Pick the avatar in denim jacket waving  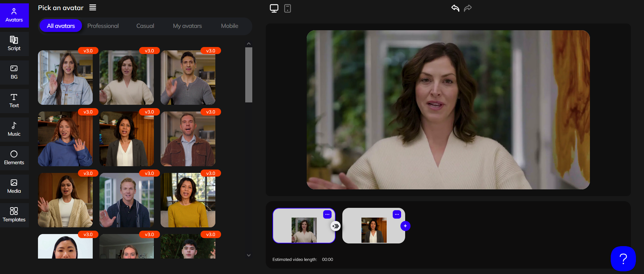pyautogui.click(x=65, y=78)
